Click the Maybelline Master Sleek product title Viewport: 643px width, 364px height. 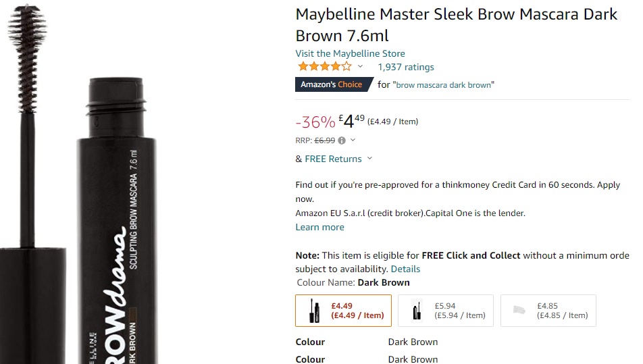(x=456, y=25)
